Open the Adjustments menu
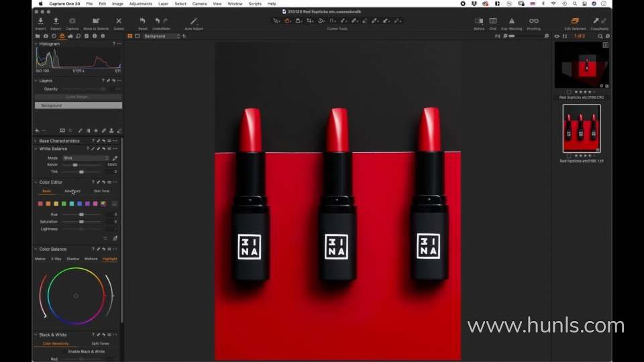Screen dimensions: 644x362 point(140,4)
